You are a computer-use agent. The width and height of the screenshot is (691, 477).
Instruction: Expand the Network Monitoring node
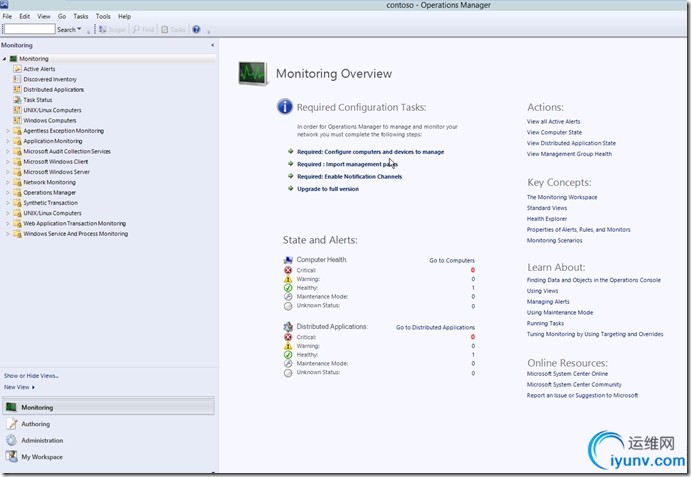[x=7, y=182]
